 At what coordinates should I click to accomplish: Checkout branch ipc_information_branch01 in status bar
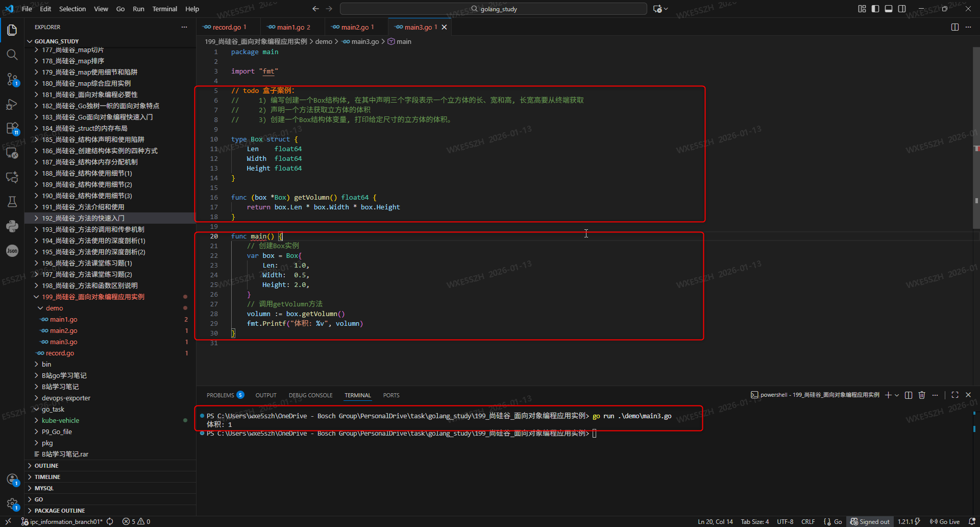[62, 521]
